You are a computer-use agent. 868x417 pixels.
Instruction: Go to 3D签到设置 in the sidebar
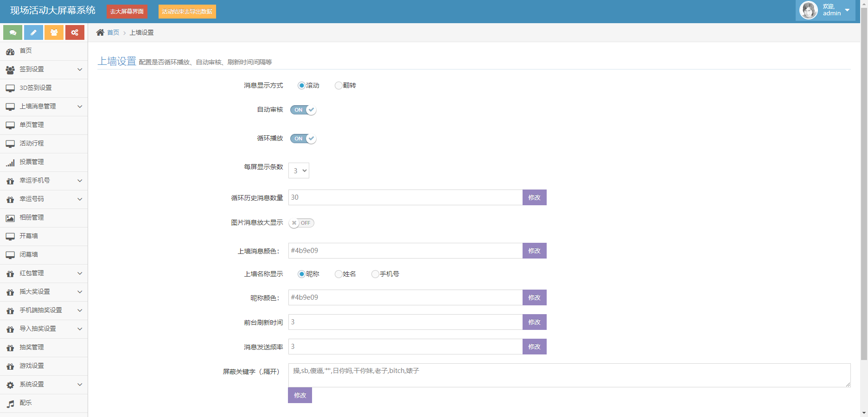point(35,88)
